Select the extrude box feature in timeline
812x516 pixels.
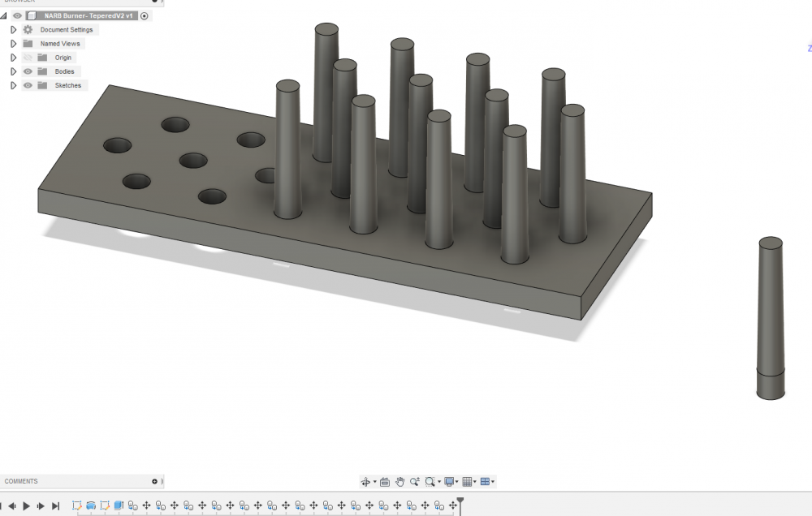click(x=119, y=505)
